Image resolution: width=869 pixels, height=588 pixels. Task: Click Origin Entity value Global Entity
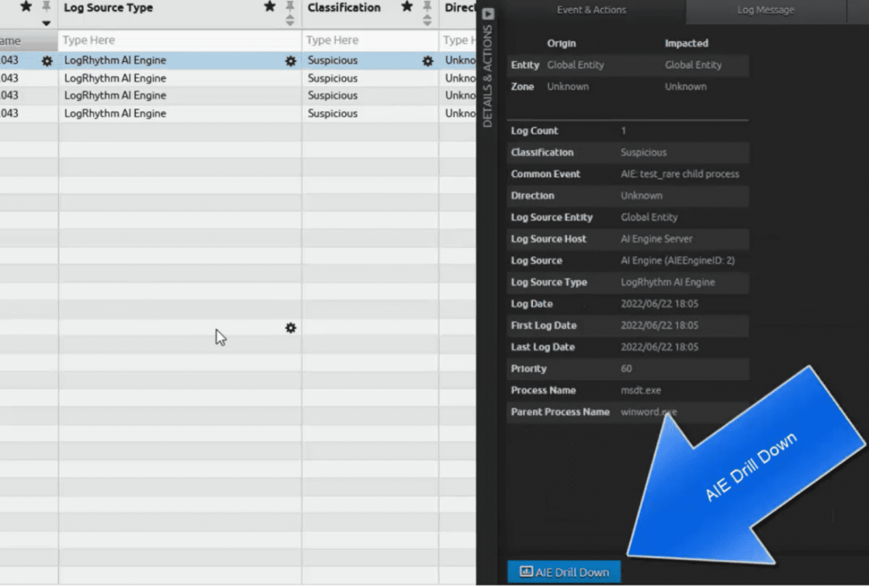tap(575, 64)
